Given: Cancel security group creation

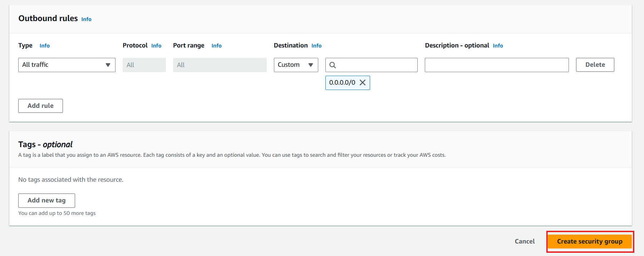Looking at the screenshot, I should [x=525, y=241].
